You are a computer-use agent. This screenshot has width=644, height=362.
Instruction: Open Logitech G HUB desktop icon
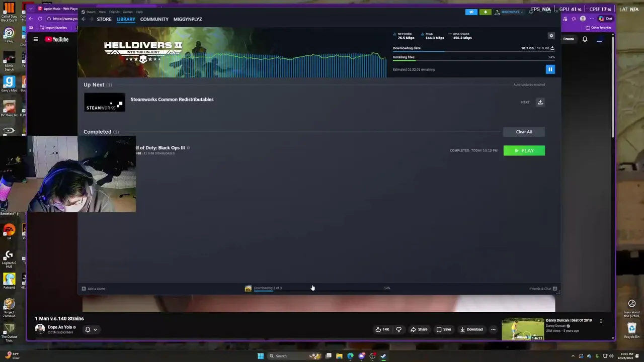(x=9, y=259)
